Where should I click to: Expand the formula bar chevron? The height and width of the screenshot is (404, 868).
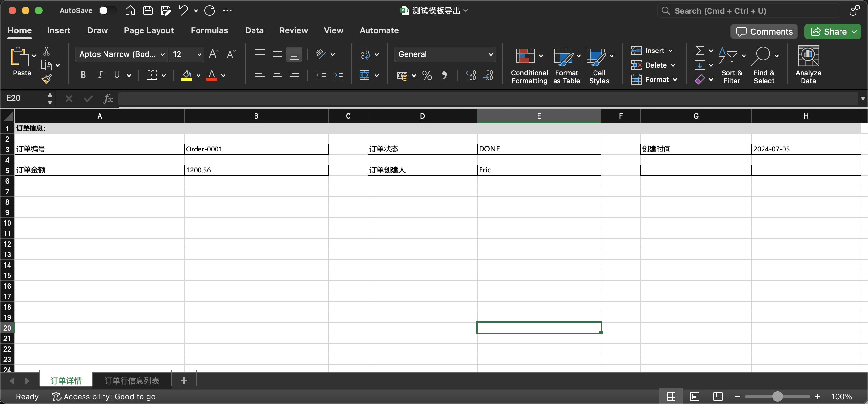tap(863, 99)
